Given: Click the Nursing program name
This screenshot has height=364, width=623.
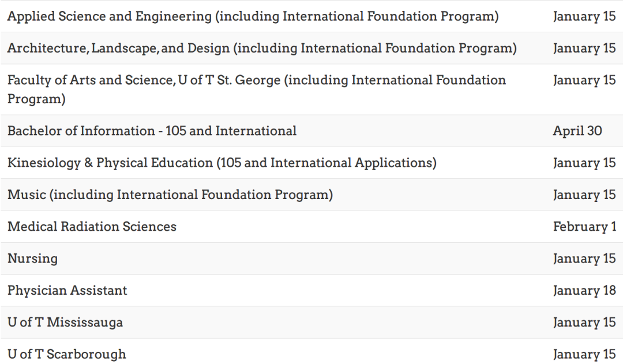Looking at the screenshot, I should (x=32, y=258).
